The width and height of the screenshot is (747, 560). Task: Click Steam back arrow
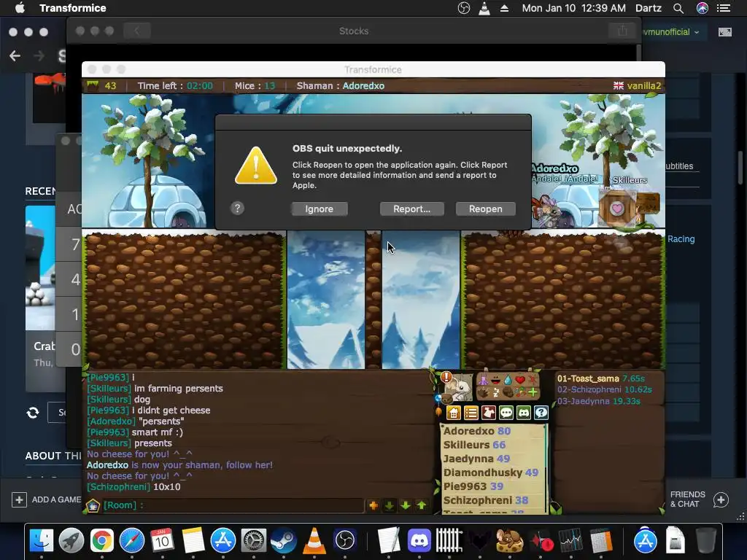click(x=15, y=55)
